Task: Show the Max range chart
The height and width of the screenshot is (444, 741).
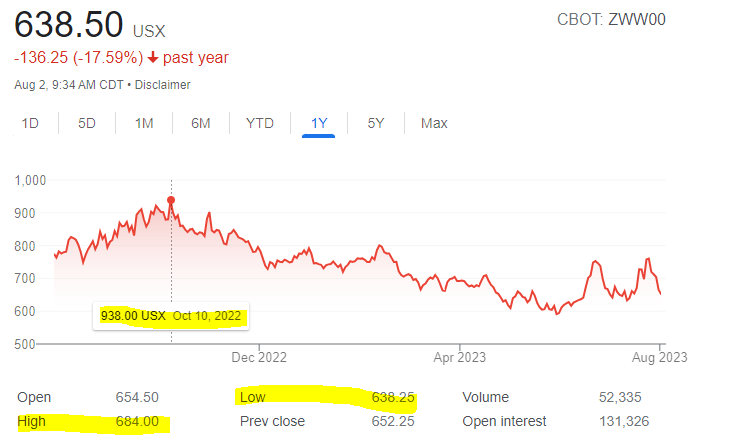Action: 434,123
